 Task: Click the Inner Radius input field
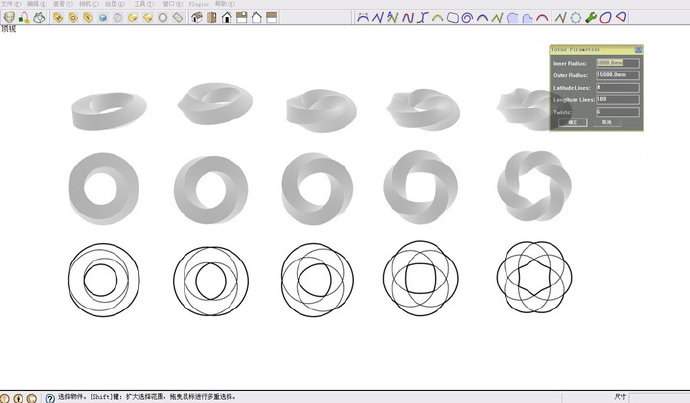click(x=618, y=63)
